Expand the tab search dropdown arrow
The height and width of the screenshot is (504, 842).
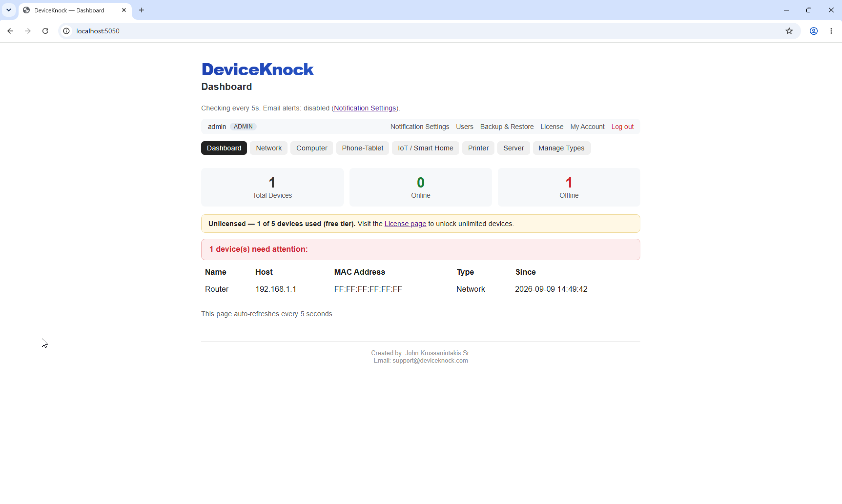tap(9, 10)
